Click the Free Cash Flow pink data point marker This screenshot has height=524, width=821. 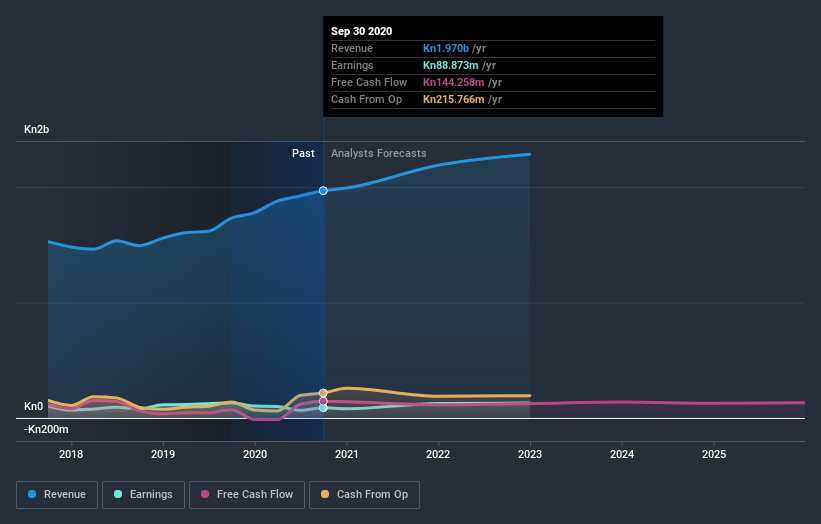click(x=323, y=402)
